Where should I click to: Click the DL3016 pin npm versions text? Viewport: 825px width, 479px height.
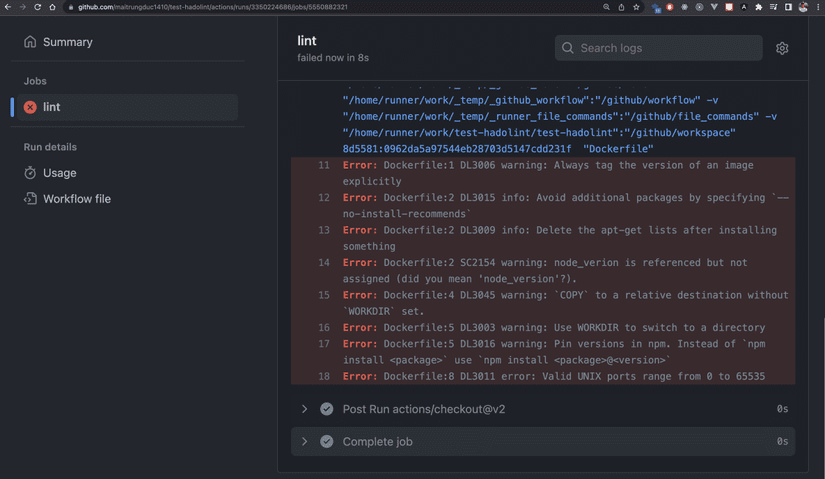click(x=554, y=352)
